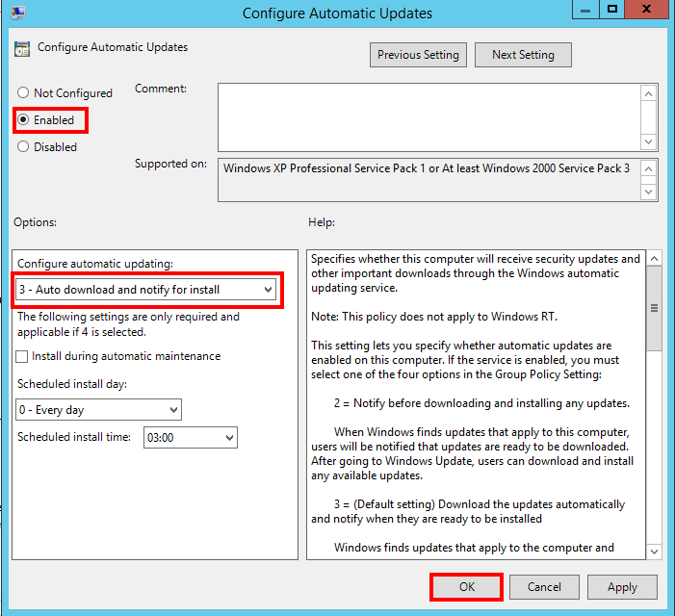
Task: Open Scheduled install time dropdown
Action: (x=191, y=438)
